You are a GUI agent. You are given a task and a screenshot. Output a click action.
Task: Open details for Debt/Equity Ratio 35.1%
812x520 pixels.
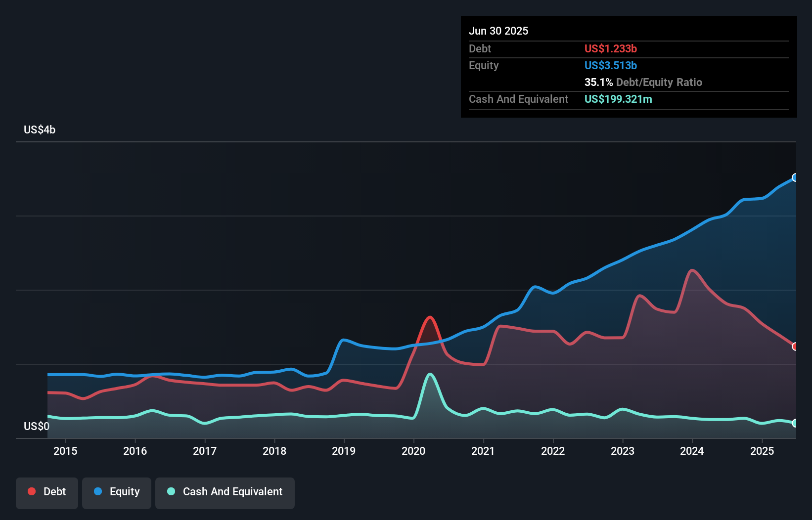coord(643,82)
